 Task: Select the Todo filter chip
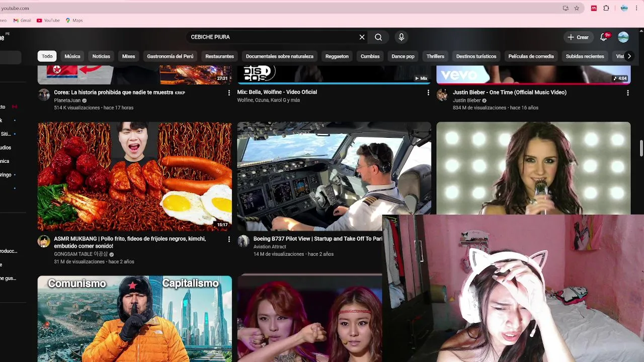(x=47, y=56)
